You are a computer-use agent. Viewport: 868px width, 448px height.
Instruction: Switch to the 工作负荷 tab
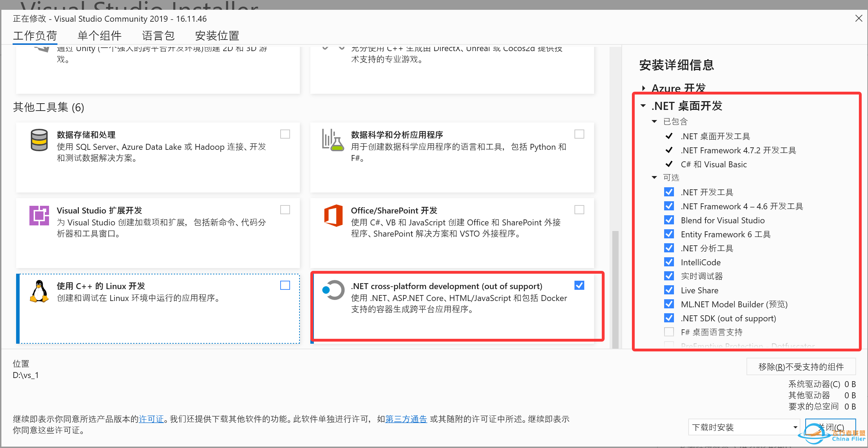pos(35,36)
